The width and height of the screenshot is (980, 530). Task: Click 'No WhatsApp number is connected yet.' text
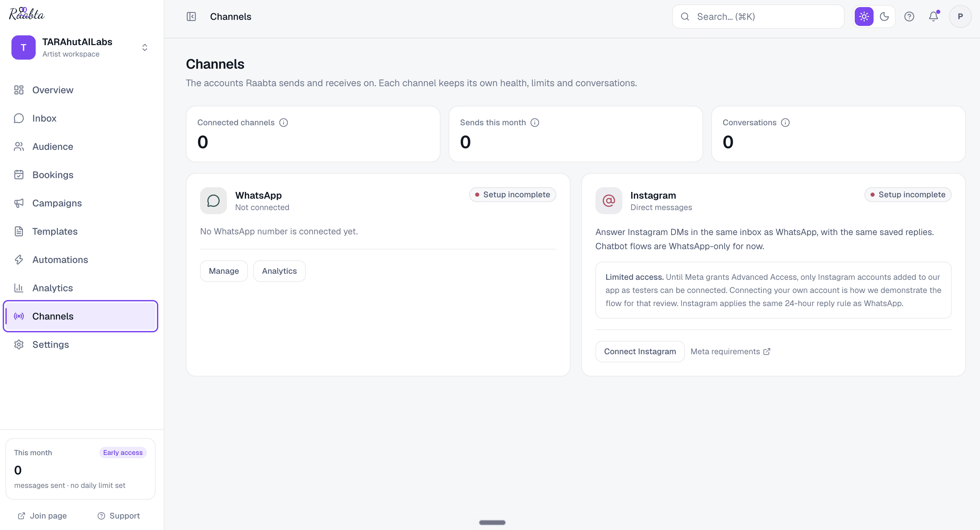279,231
